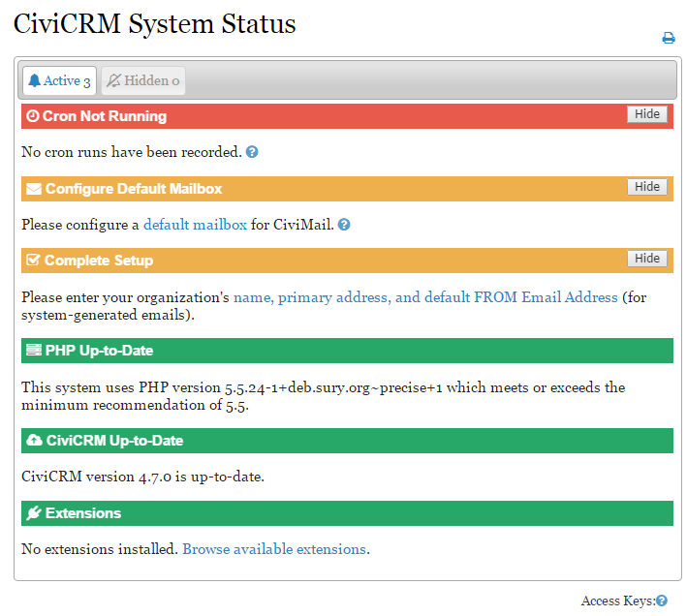Image resolution: width=687 pixels, height=616 pixels.
Task: Click envelope icon in Configure Default Mailbox
Action: tap(34, 189)
